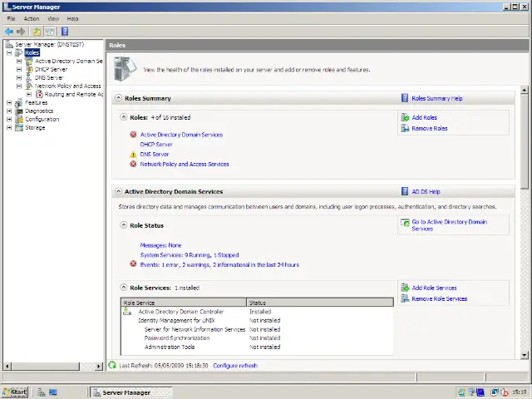Click the Remove Role Services icon
532x399 pixels.
point(405,298)
